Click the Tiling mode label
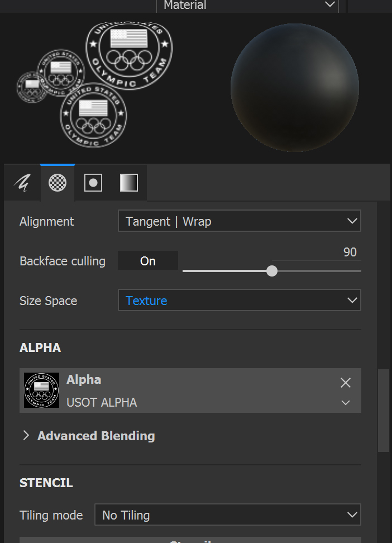Viewport: 392px width, 543px height. pyautogui.click(x=51, y=515)
